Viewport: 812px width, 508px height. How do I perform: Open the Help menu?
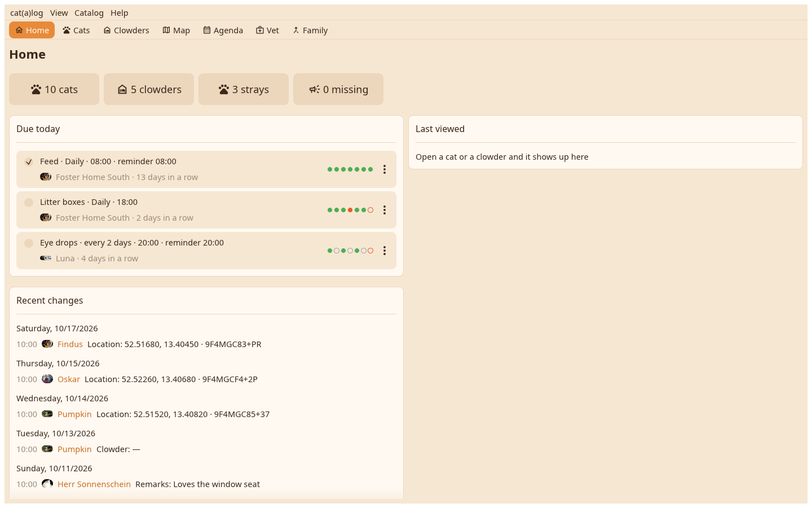120,13
